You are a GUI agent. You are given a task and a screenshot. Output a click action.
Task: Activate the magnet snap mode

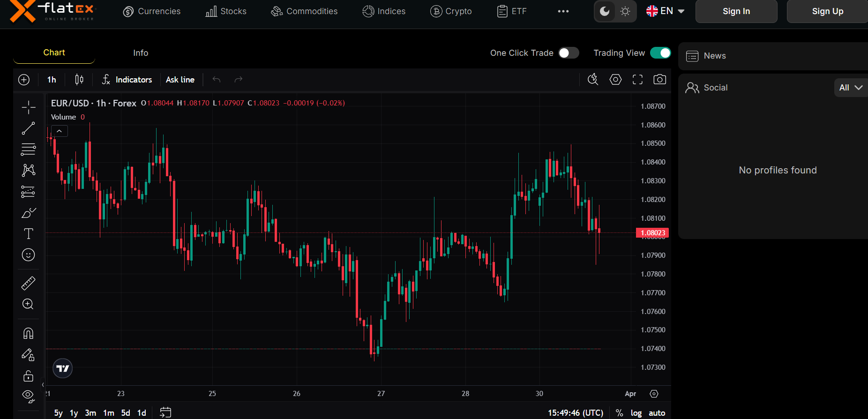[x=28, y=333]
